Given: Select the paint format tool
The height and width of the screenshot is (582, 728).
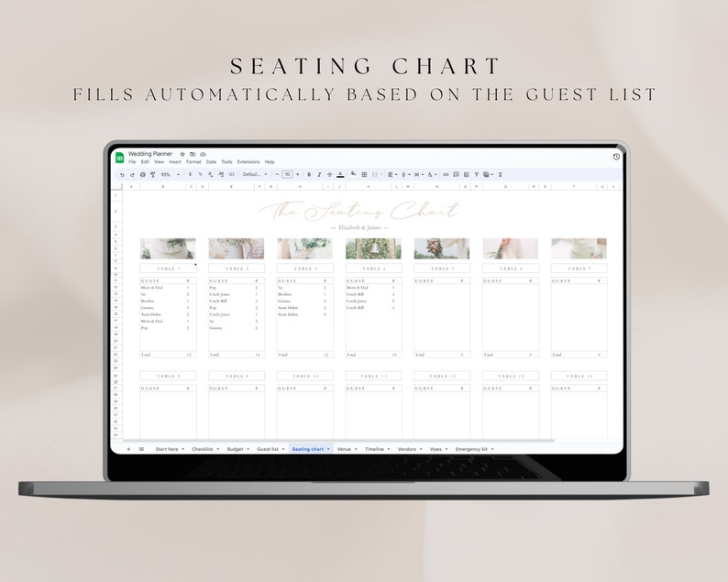Looking at the screenshot, I should (x=153, y=175).
